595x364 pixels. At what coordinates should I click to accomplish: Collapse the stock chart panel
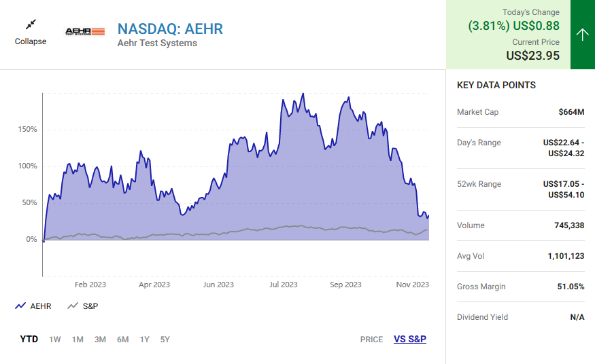click(31, 31)
